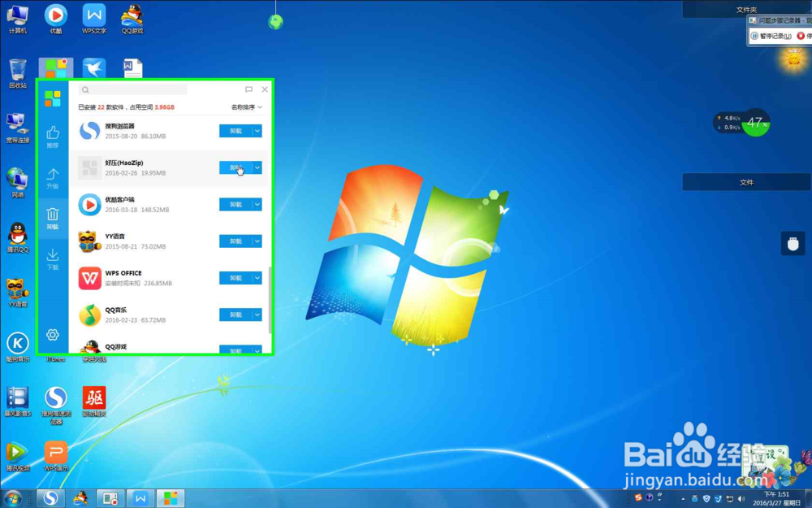Uninstall QQ音乐 via 卸载 button
812x508 pixels.
(x=235, y=315)
